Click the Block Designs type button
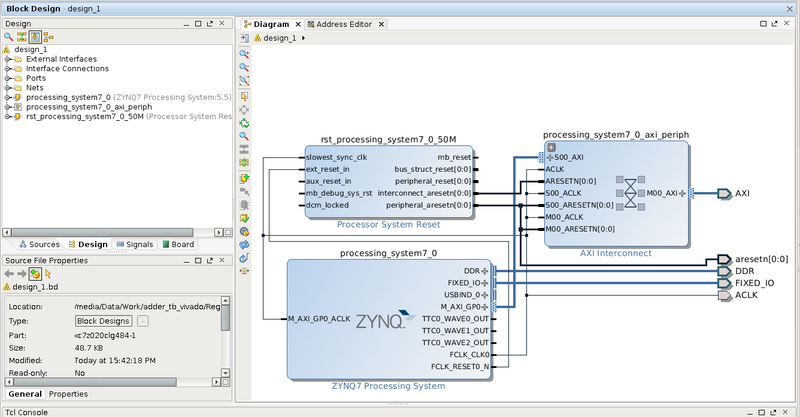The image size is (800, 417). pyautogui.click(x=103, y=321)
